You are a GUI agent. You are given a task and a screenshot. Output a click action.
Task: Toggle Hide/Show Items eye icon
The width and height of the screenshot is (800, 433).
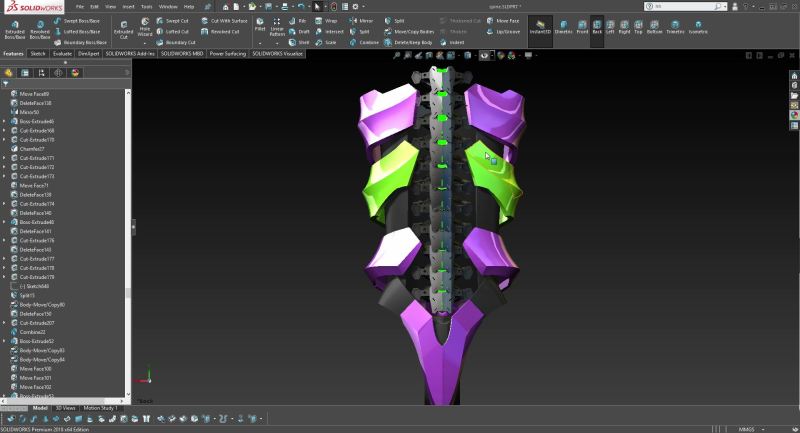click(x=484, y=56)
